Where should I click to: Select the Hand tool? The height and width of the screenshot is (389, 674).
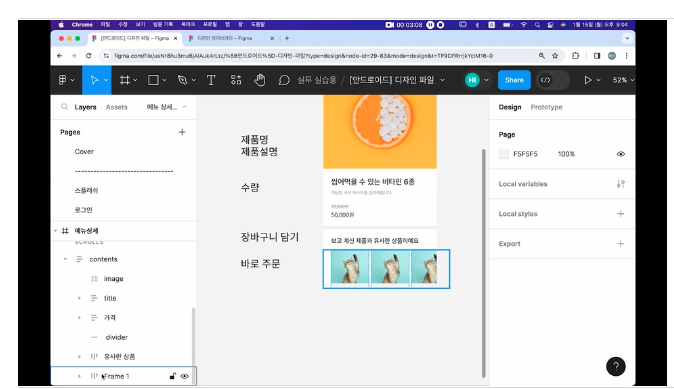[260, 80]
